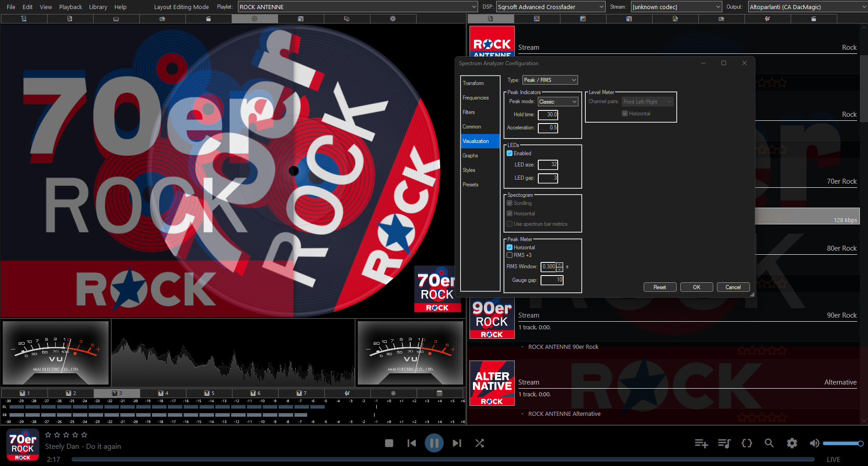
Task: Expand the Output device dropdown
Action: coord(807,7)
